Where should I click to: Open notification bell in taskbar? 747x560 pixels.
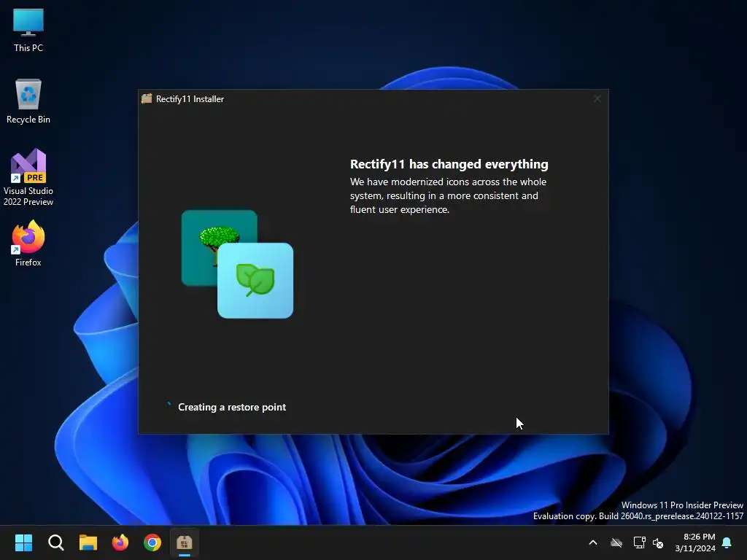727,542
